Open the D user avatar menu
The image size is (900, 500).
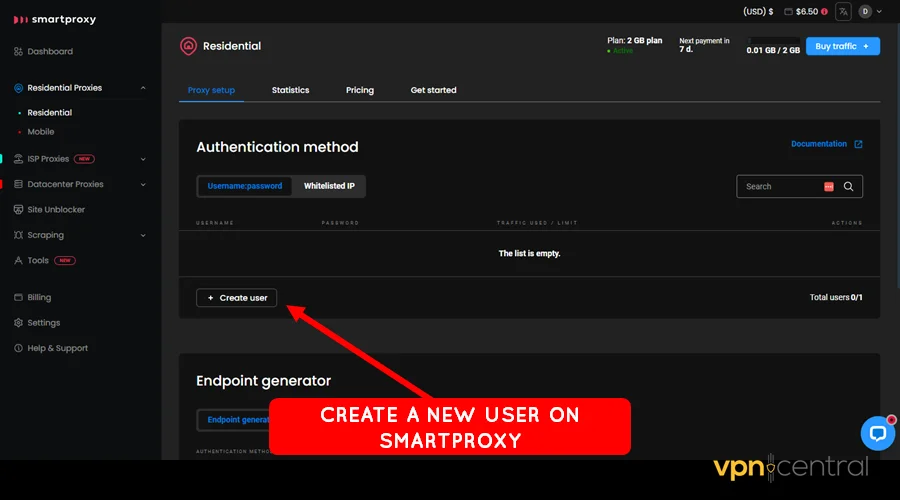click(865, 11)
